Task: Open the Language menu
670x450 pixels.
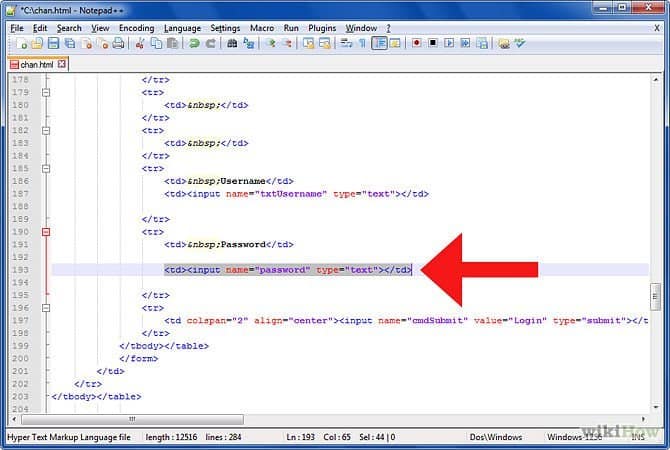Action: click(x=182, y=28)
